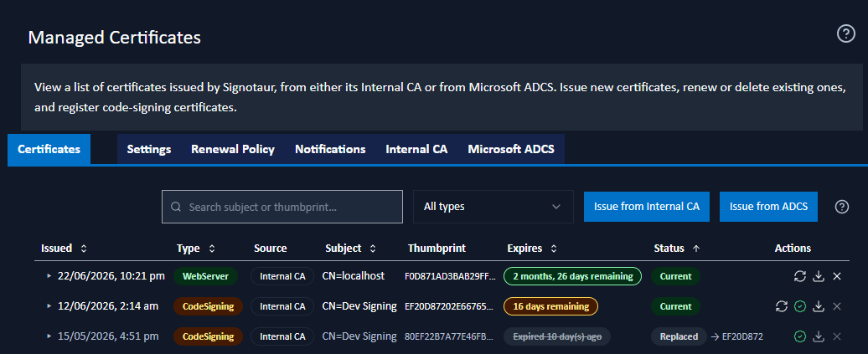Open help icon next to Issue from ADCS
868x354 pixels.
pos(841,207)
